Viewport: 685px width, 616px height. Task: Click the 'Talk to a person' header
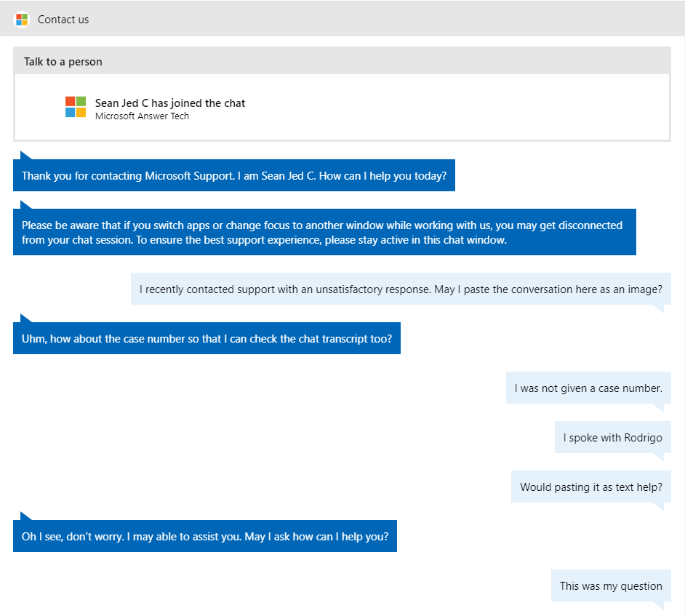(x=63, y=62)
